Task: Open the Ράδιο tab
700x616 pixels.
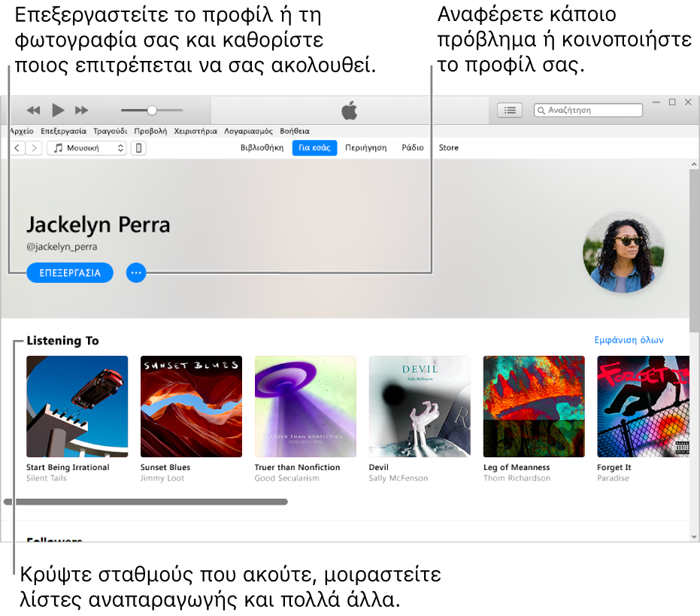Action: (x=413, y=147)
